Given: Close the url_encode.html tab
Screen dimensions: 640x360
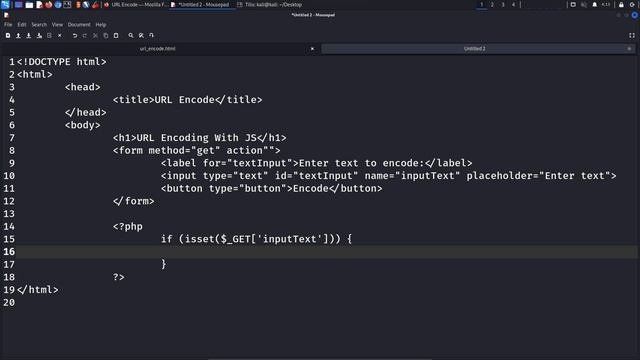Looking at the screenshot, I should tap(312, 49).
